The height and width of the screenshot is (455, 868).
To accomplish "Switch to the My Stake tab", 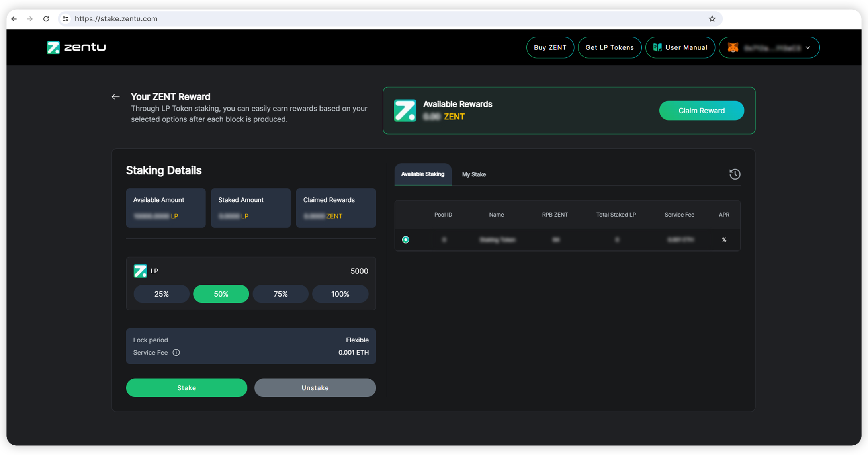I will tap(474, 174).
